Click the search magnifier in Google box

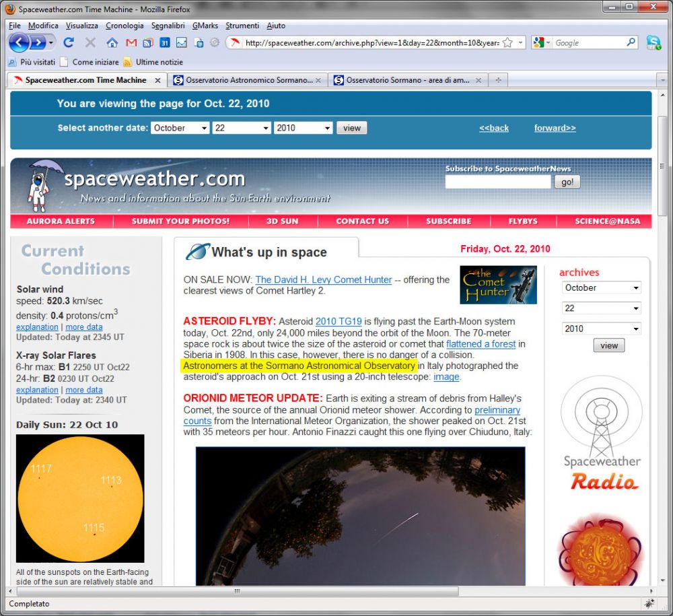tap(631, 42)
